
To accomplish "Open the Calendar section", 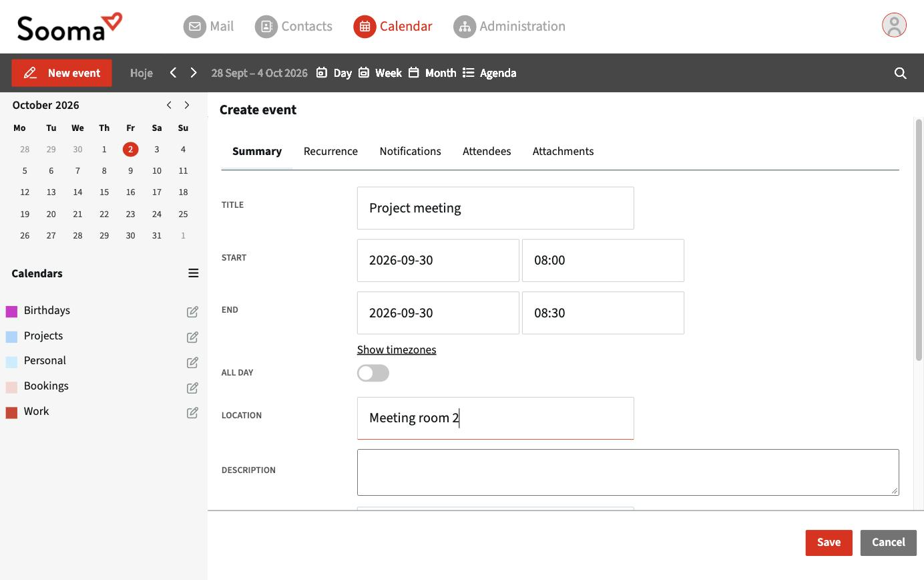I will click(x=393, y=27).
